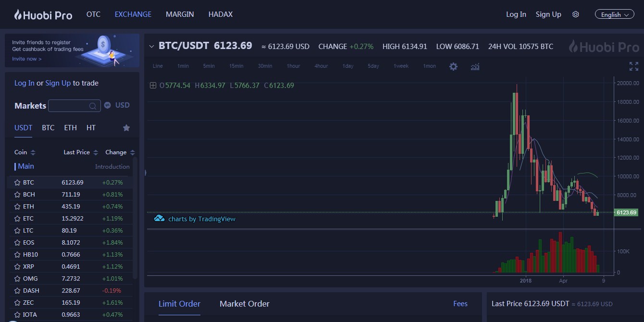Click Invite now banner link
The height and width of the screenshot is (322, 644).
[x=27, y=59]
